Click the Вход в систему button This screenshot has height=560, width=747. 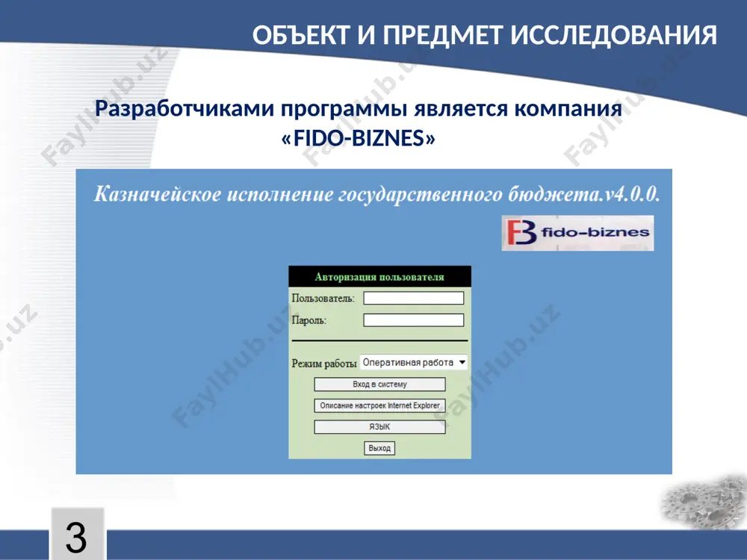379,385
